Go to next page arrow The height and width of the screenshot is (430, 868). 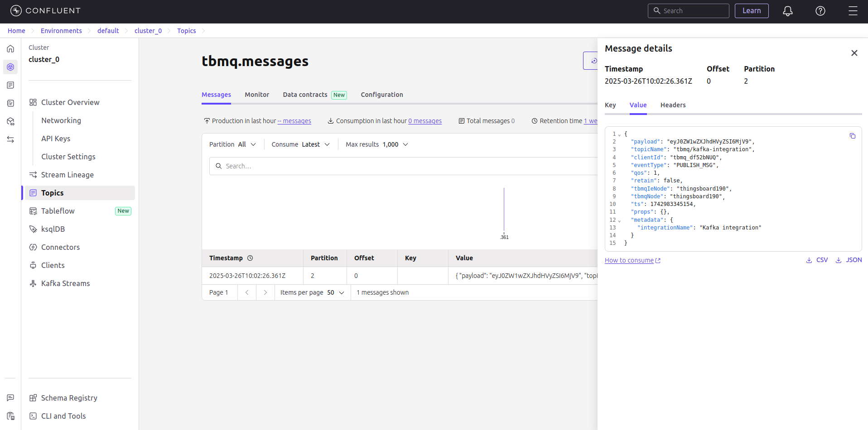pyautogui.click(x=265, y=292)
